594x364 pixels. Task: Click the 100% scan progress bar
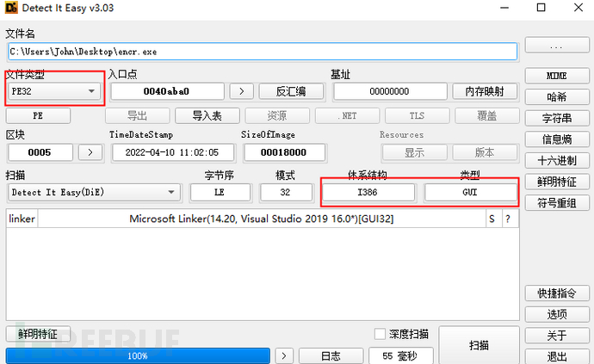139,355
